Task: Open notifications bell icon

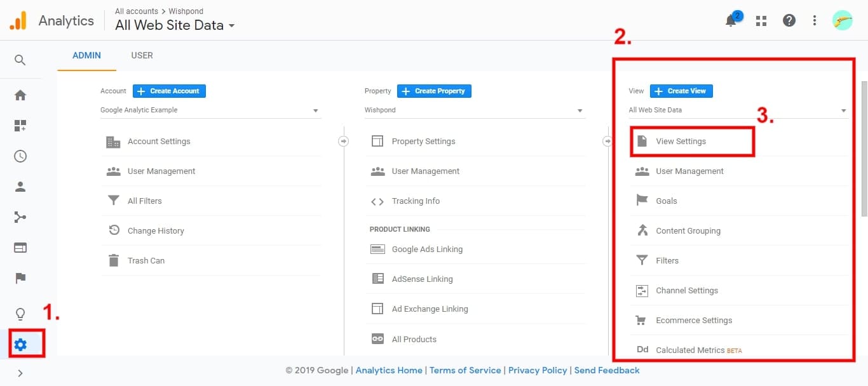Action: 731,21
